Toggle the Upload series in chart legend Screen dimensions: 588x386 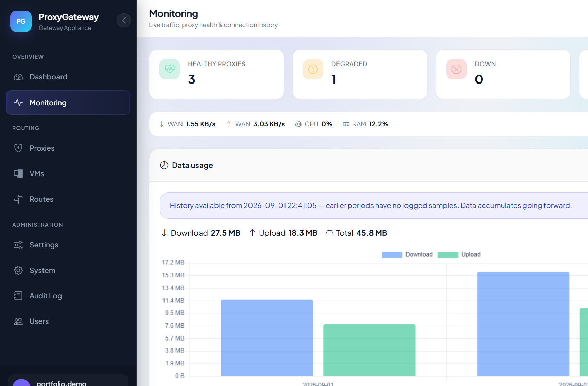pos(459,255)
